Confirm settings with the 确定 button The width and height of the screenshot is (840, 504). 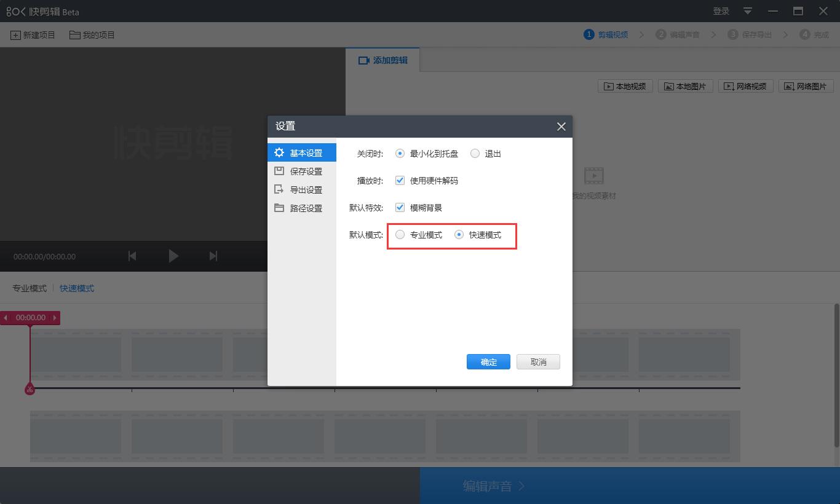tap(488, 361)
